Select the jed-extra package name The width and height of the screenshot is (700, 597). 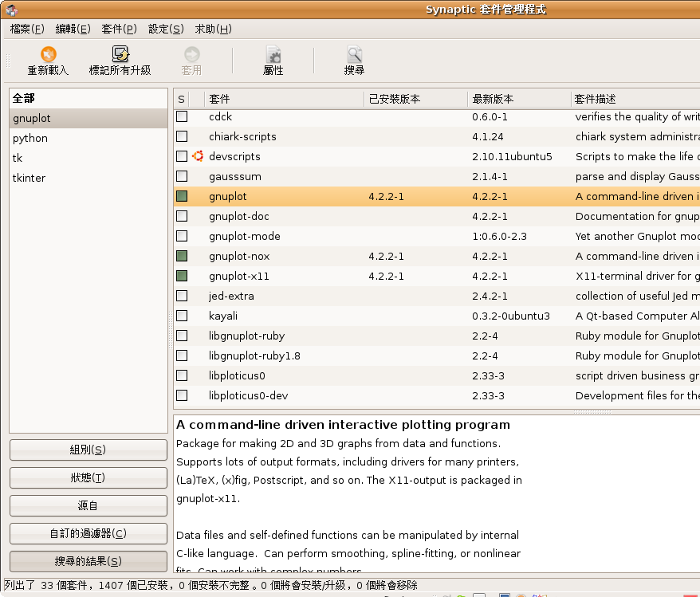(231, 297)
